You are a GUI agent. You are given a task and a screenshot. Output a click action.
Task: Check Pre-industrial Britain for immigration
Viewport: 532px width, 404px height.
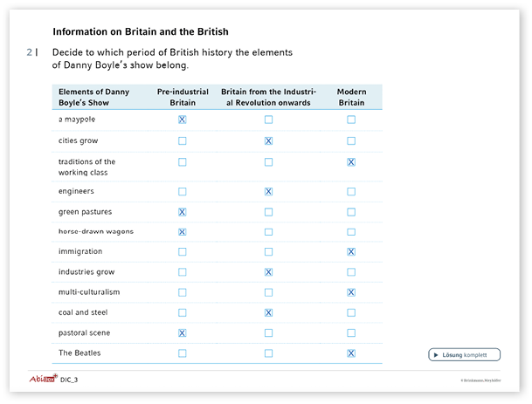click(x=183, y=251)
